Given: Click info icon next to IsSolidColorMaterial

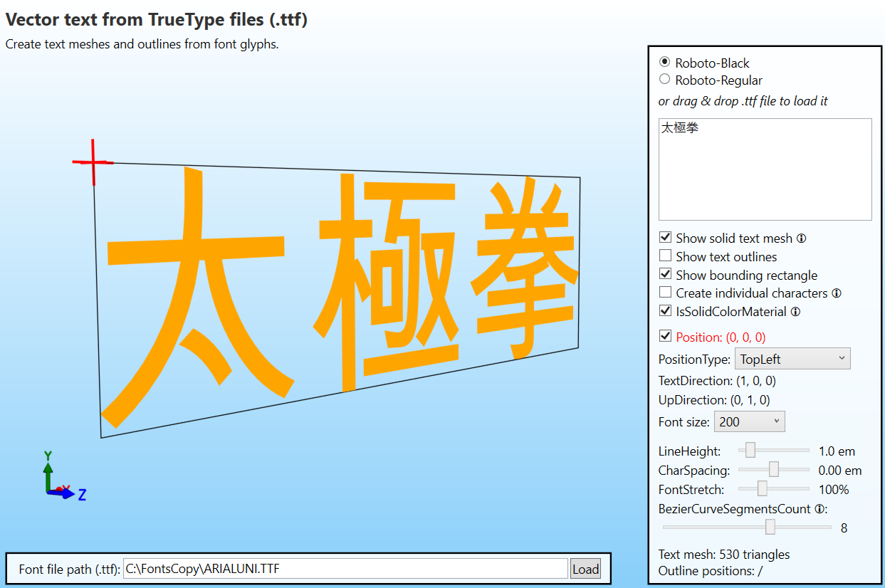Looking at the screenshot, I should pyautogui.click(x=795, y=312).
